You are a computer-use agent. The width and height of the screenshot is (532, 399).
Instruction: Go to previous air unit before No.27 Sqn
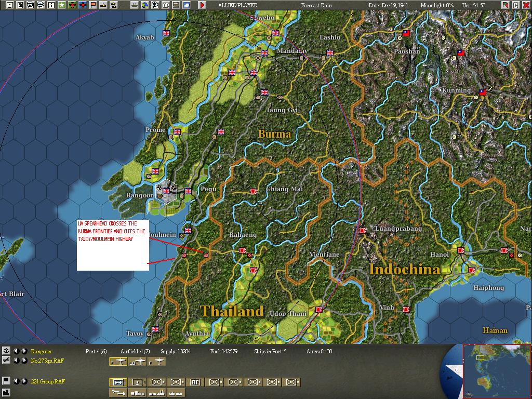point(16,361)
